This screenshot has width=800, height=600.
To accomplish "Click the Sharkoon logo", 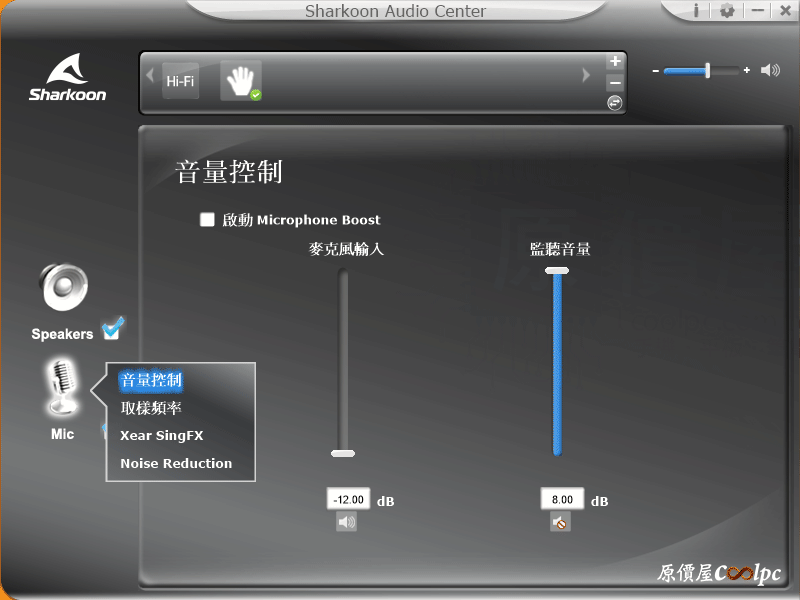I will pos(67,77).
